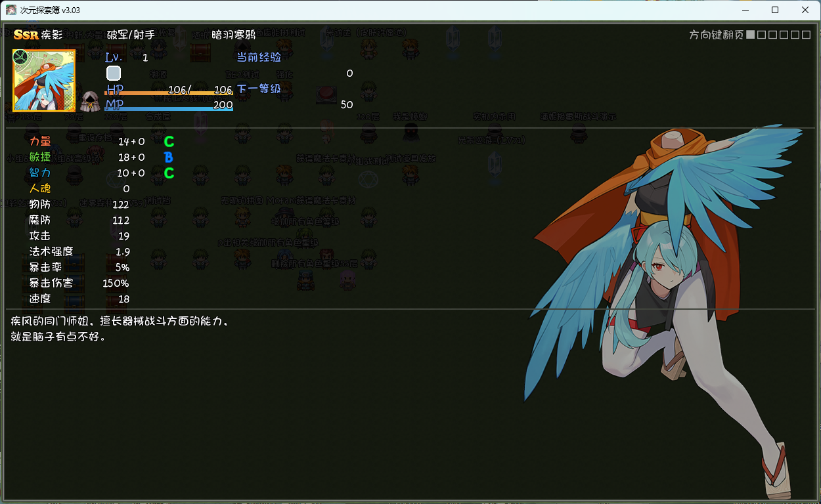Select the fifth page indicator square

point(795,35)
